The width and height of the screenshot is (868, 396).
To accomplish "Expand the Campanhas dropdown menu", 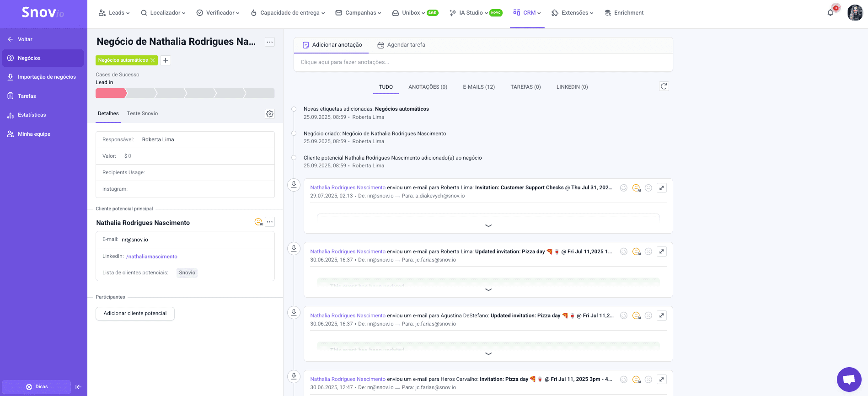I will [x=359, y=13].
